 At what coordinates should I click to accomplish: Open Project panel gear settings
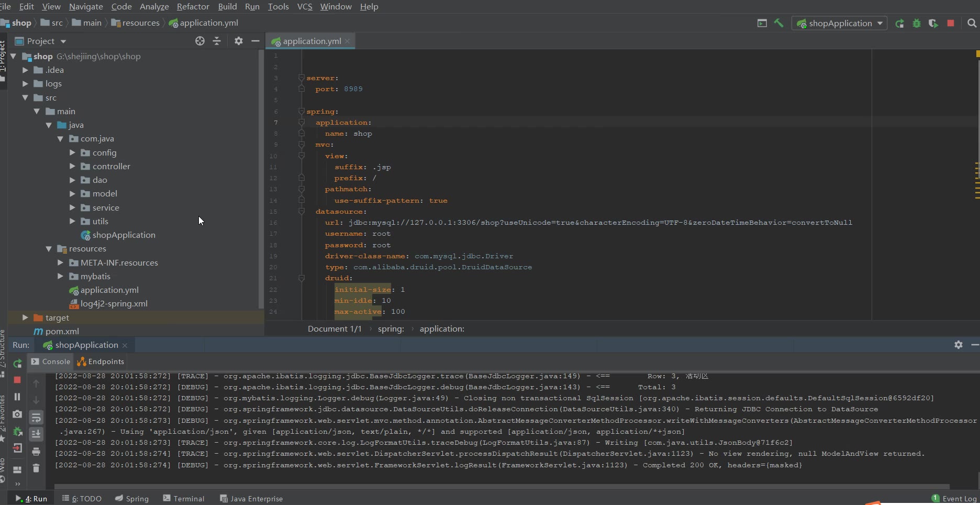[x=239, y=41]
